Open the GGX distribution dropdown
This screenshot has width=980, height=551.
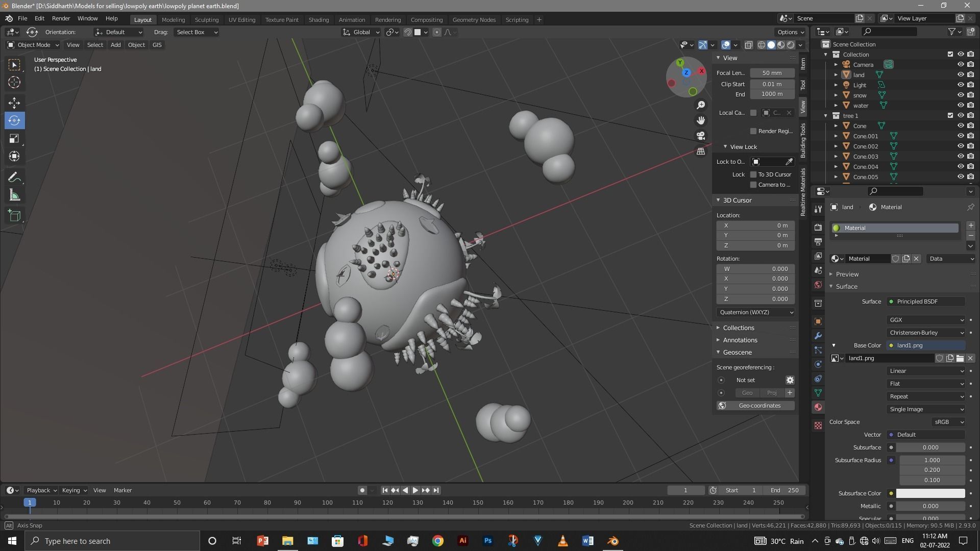[x=926, y=320]
